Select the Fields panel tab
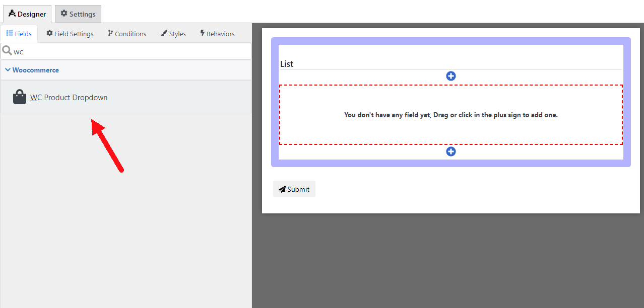The image size is (644, 308). pos(19,34)
